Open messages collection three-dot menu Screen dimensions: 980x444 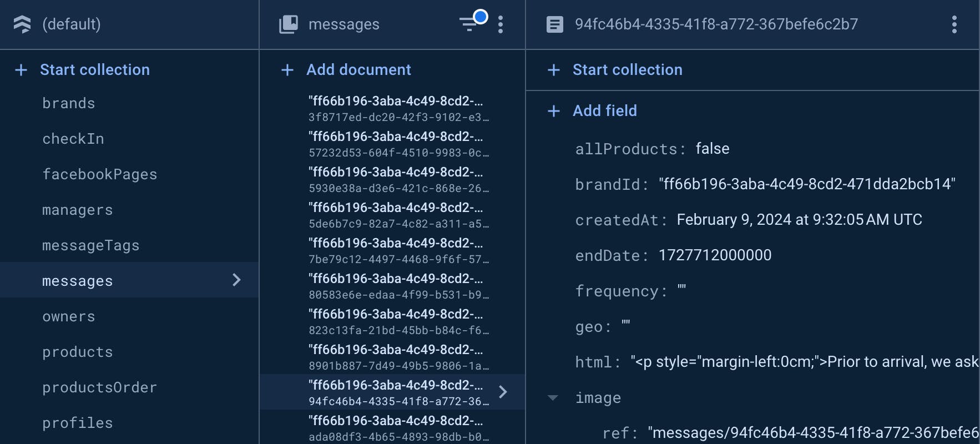pyautogui.click(x=501, y=24)
